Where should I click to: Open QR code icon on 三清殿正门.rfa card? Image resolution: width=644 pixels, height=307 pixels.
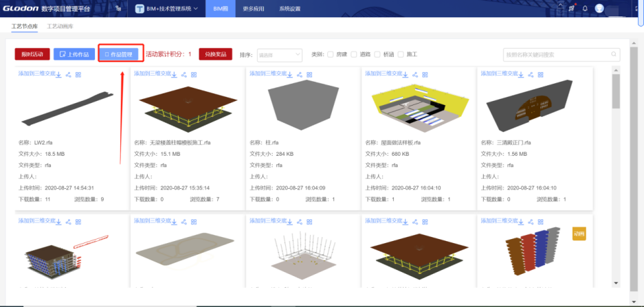coord(541,75)
